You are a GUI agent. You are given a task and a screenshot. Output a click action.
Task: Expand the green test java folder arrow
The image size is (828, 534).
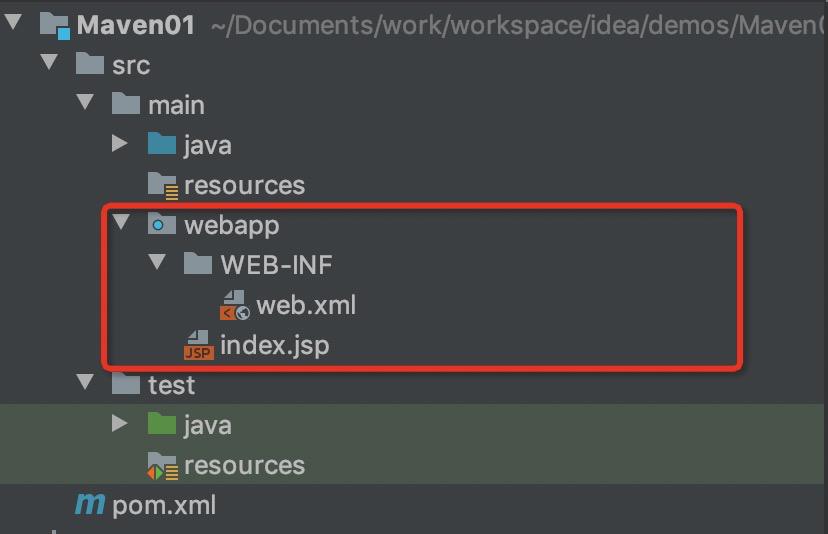pyautogui.click(x=120, y=423)
